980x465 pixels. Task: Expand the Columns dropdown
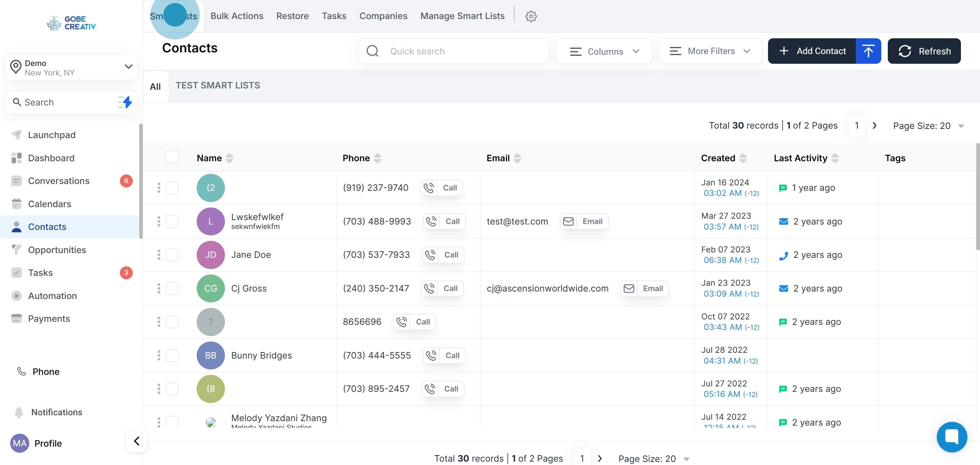(x=604, y=51)
